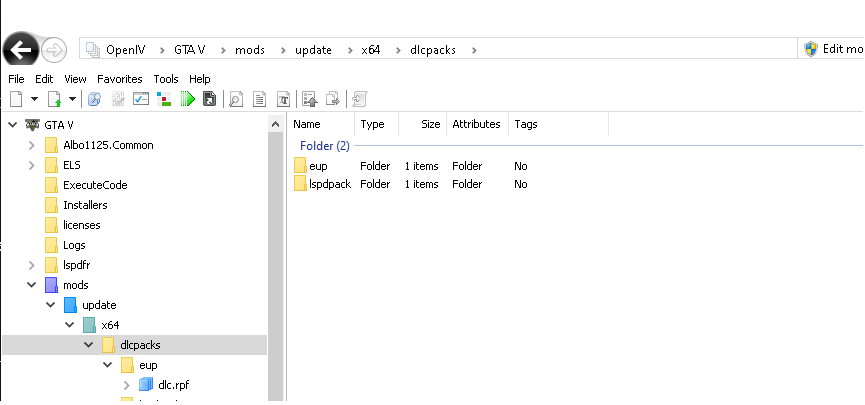865x405 pixels.
Task: Click the green play toolbar icon
Action: (186, 99)
